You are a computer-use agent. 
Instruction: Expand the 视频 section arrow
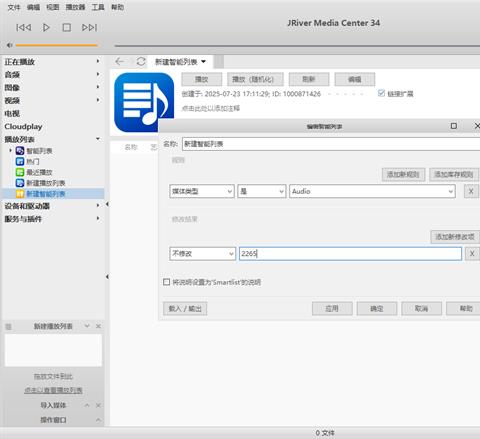(98, 100)
